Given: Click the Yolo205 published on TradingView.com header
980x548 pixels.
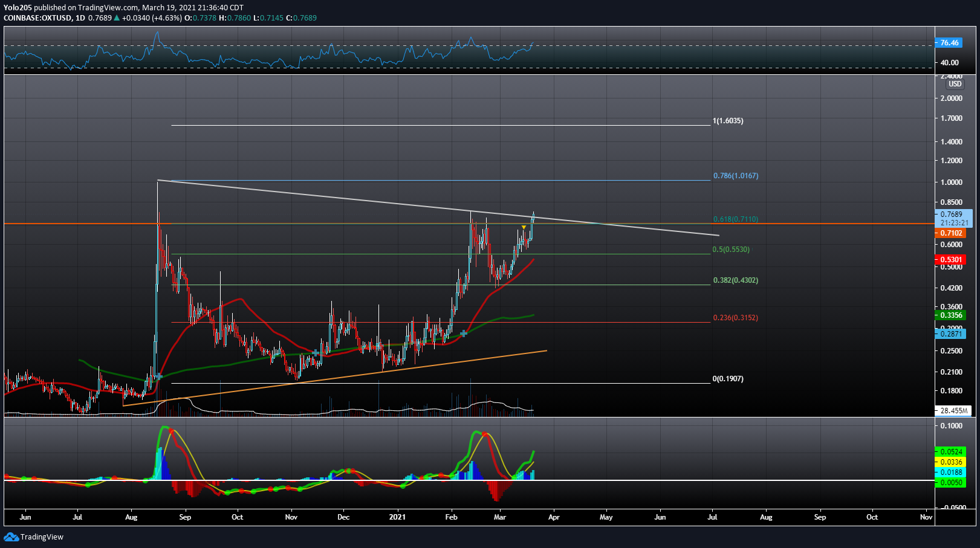Looking at the screenshot, I should [x=123, y=7].
